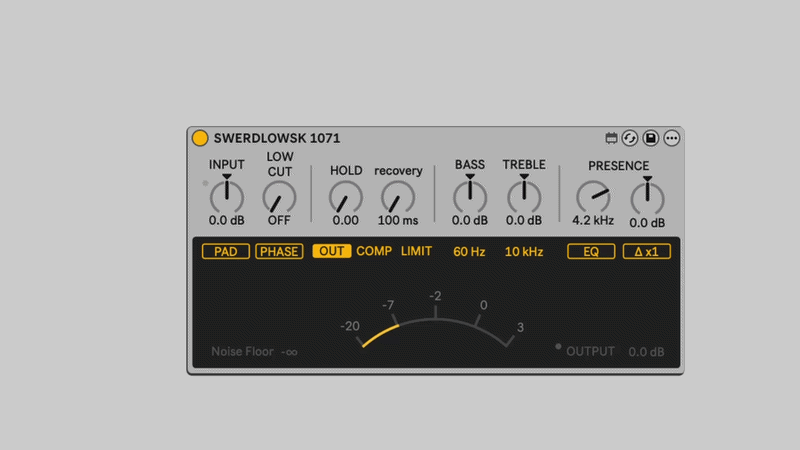The width and height of the screenshot is (800, 450).
Task: Switch to COMP mode
Action: click(374, 251)
